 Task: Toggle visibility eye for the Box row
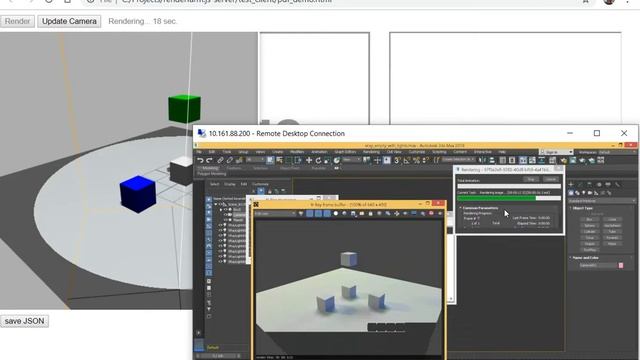click(x=225, y=209)
